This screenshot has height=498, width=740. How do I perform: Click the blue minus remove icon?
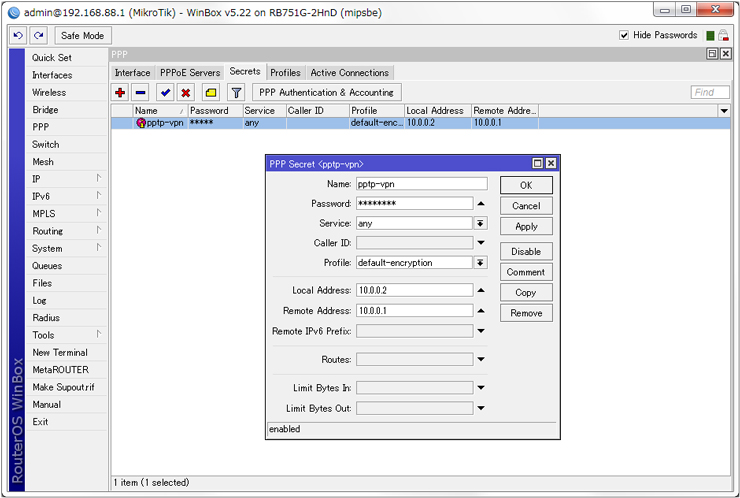(141, 92)
